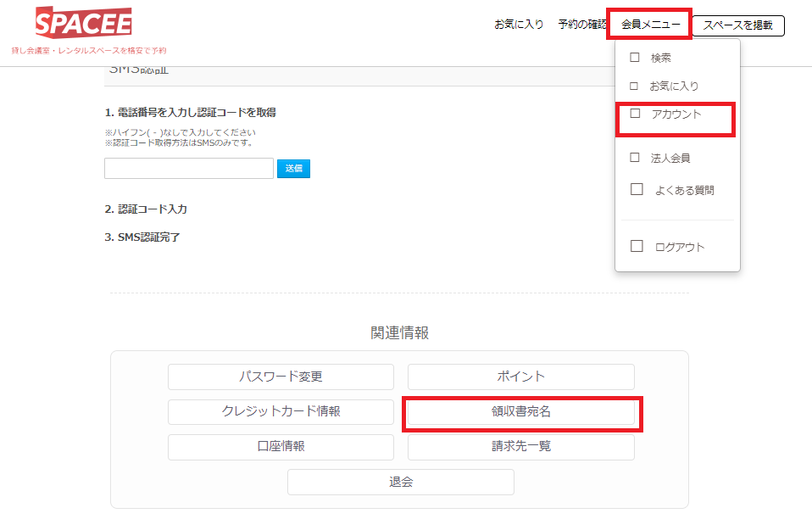Focus the phone number input field
Image resolution: width=812 pixels, height=519 pixels.
pos(189,168)
